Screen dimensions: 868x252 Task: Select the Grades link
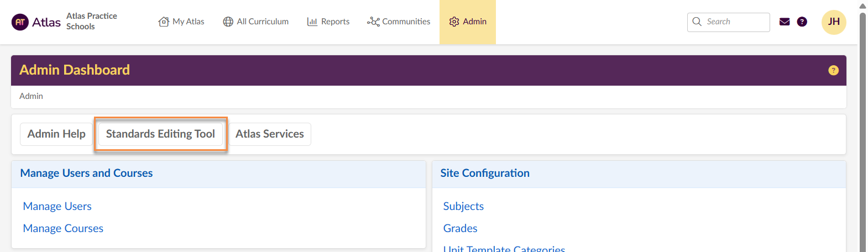pos(460,228)
